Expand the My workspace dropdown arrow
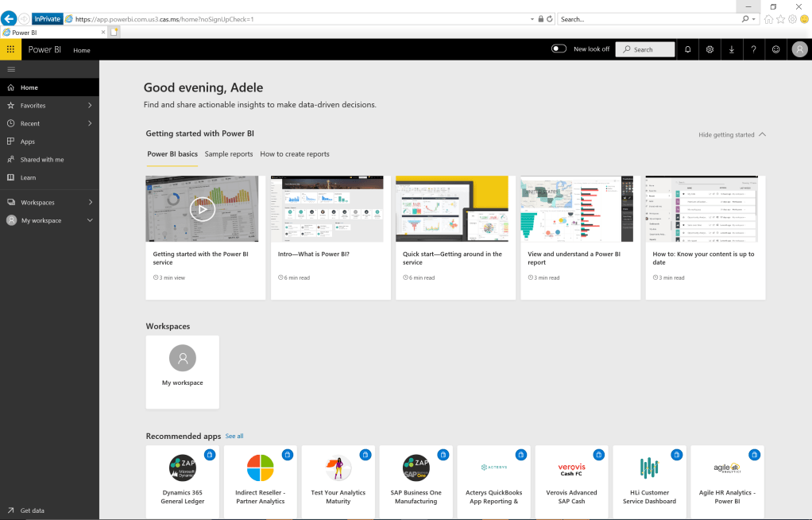Image resolution: width=812 pixels, height=520 pixels. [90, 220]
